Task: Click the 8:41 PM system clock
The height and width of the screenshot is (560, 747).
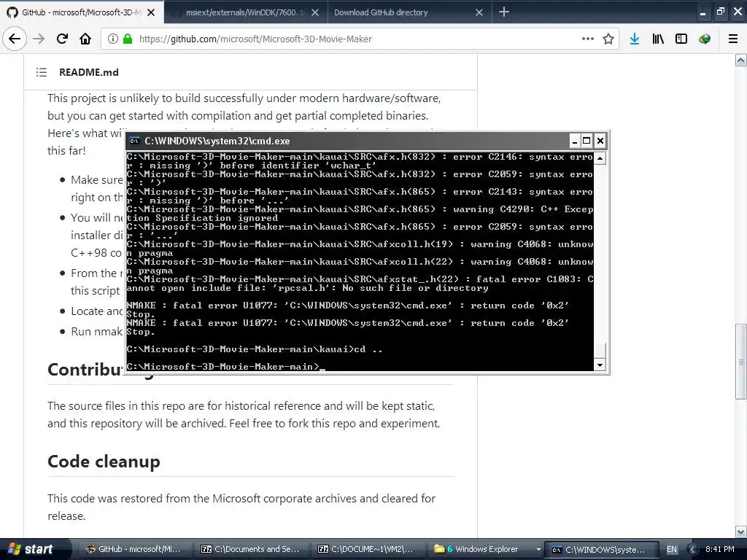Action: [719, 549]
